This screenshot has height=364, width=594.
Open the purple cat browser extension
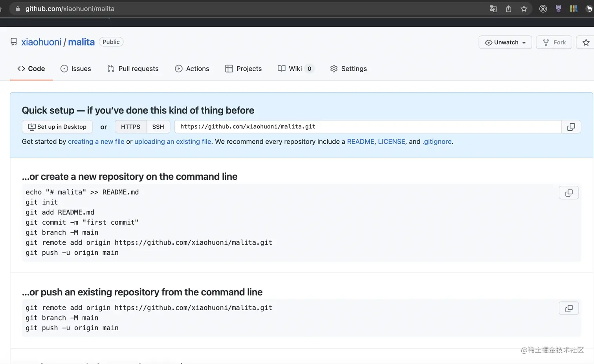(x=558, y=9)
